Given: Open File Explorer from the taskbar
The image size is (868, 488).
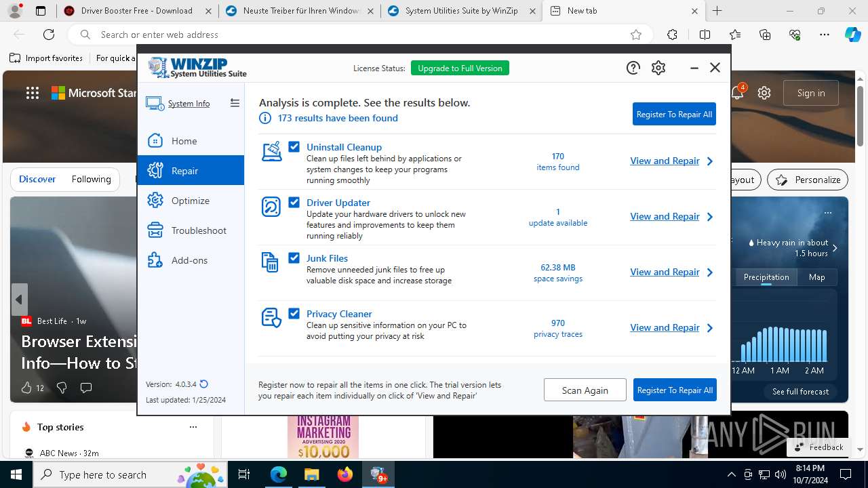Looking at the screenshot, I should pos(311,474).
